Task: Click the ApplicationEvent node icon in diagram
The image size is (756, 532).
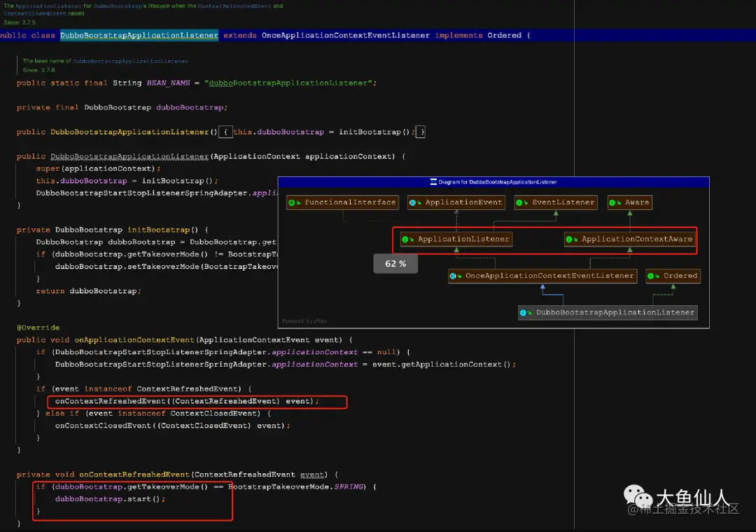Action: click(413, 202)
